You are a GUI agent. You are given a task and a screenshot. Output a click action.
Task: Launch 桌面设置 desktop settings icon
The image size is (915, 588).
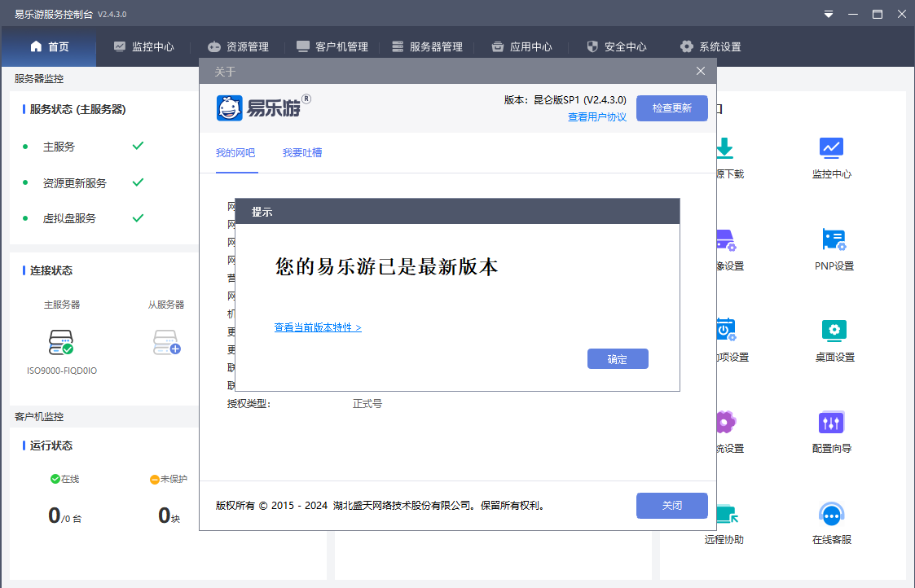coord(834,331)
